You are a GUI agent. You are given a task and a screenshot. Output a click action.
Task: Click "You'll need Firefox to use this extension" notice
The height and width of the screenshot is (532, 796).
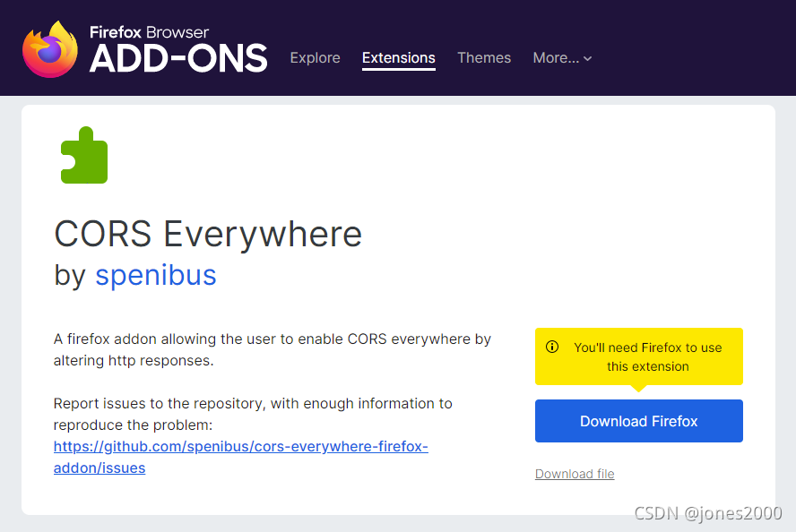tap(638, 356)
